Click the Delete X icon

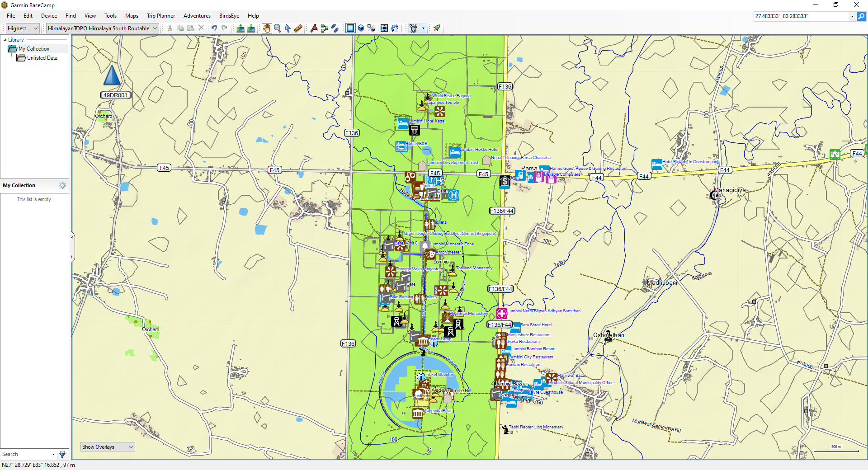pos(201,28)
